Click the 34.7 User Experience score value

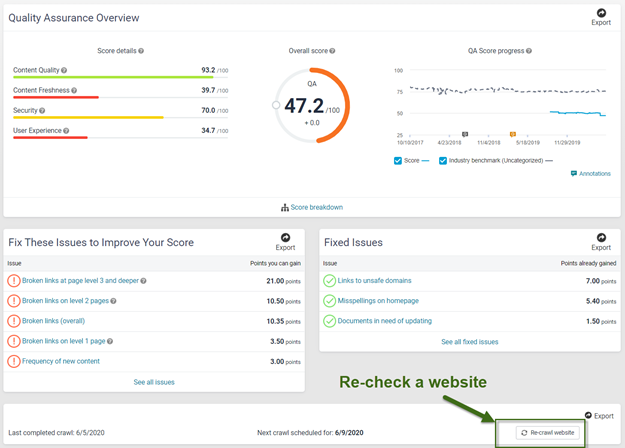pos(208,130)
